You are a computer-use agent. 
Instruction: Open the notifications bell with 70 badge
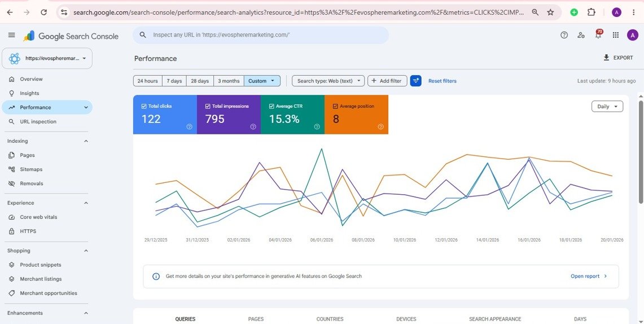598,34
